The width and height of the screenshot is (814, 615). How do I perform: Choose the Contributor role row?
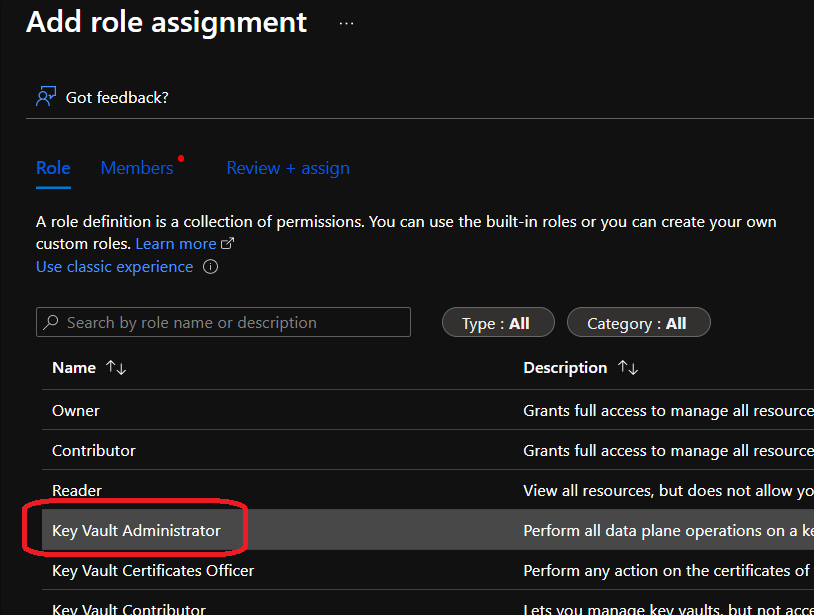tap(94, 450)
